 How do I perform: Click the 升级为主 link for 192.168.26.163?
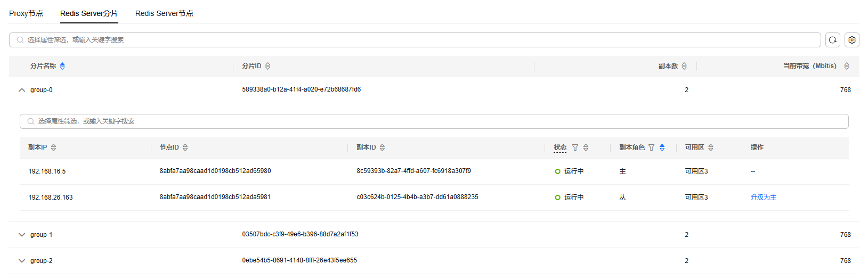(763, 197)
